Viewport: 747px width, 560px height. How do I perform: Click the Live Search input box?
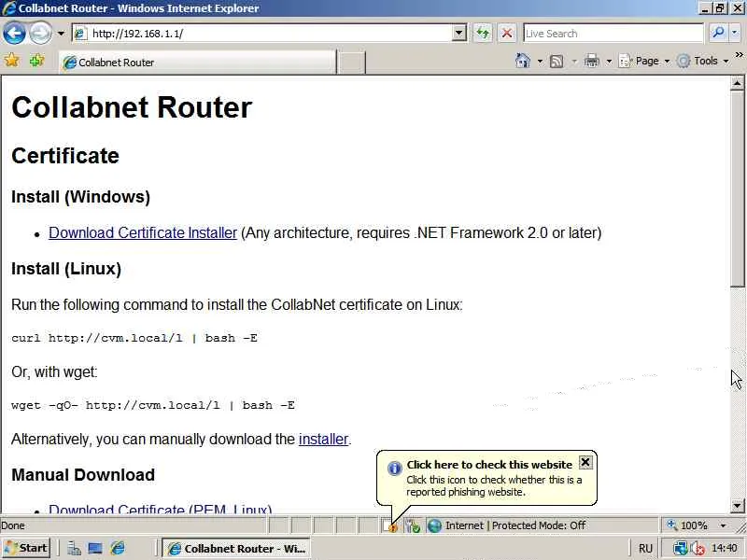[x=613, y=34]
